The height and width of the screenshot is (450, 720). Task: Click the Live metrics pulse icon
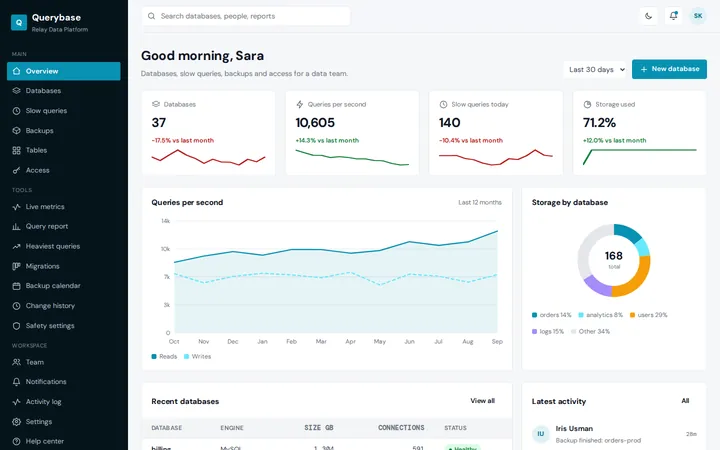coord(17,207)
